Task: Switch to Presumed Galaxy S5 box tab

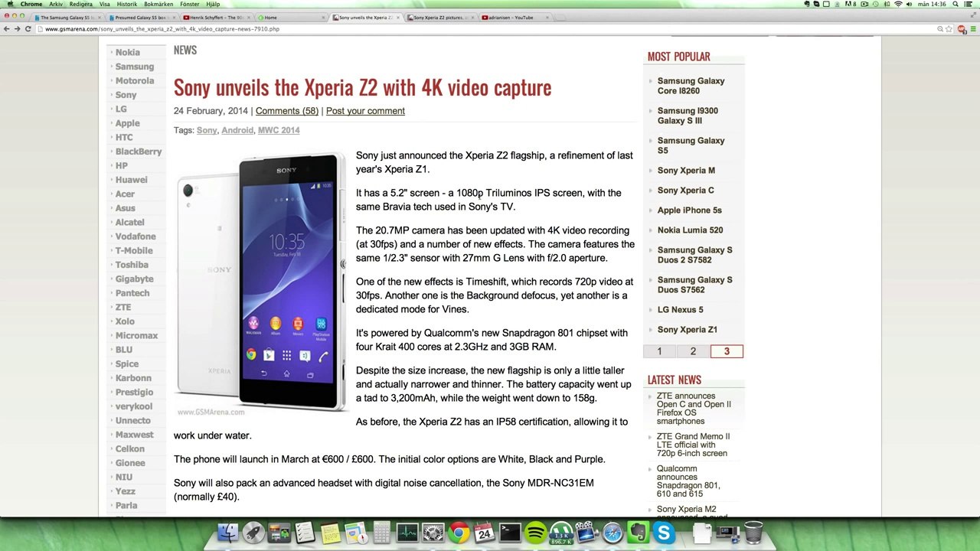Action: tap(142, 17)
